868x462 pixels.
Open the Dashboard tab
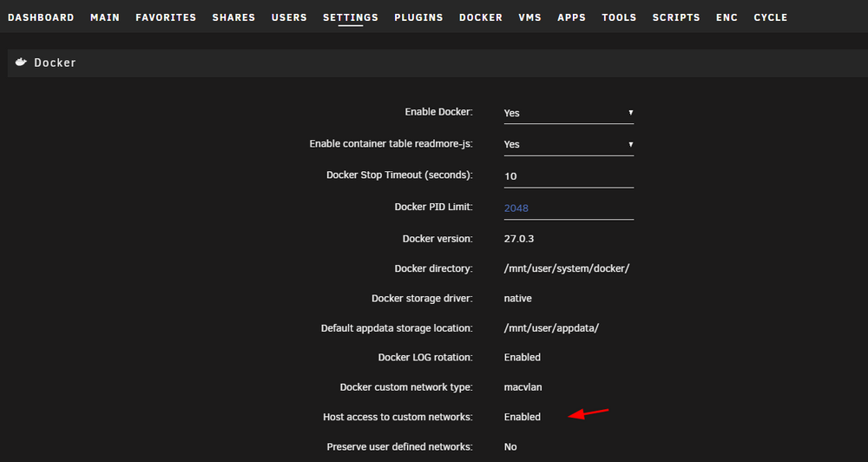click(x=41, y=17)
